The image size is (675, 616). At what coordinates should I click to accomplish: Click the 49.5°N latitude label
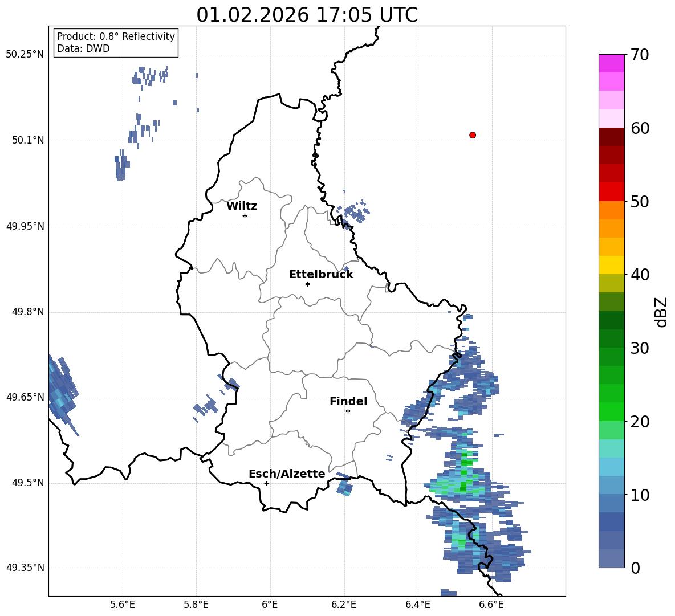pyautogui.click(x=28, y=483)
